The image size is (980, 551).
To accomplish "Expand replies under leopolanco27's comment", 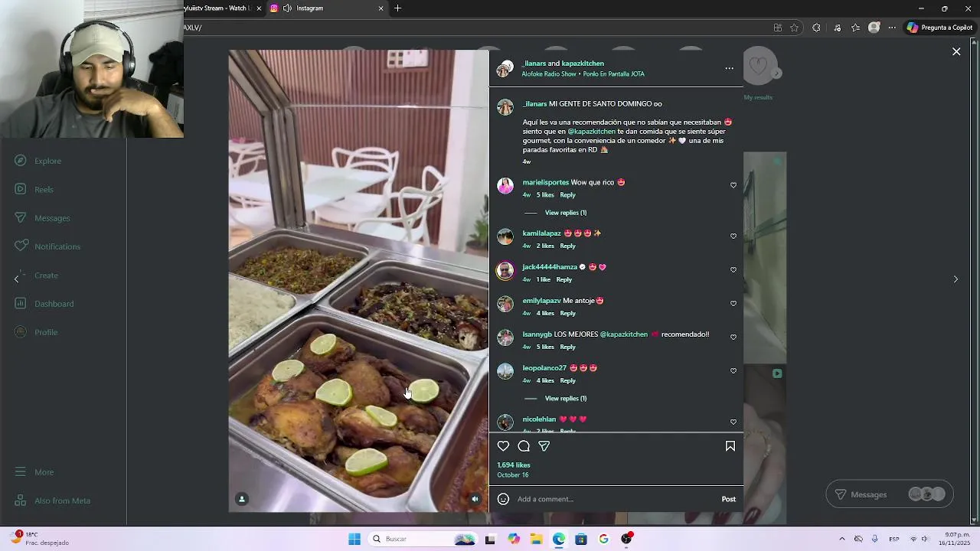I will 565,399.
